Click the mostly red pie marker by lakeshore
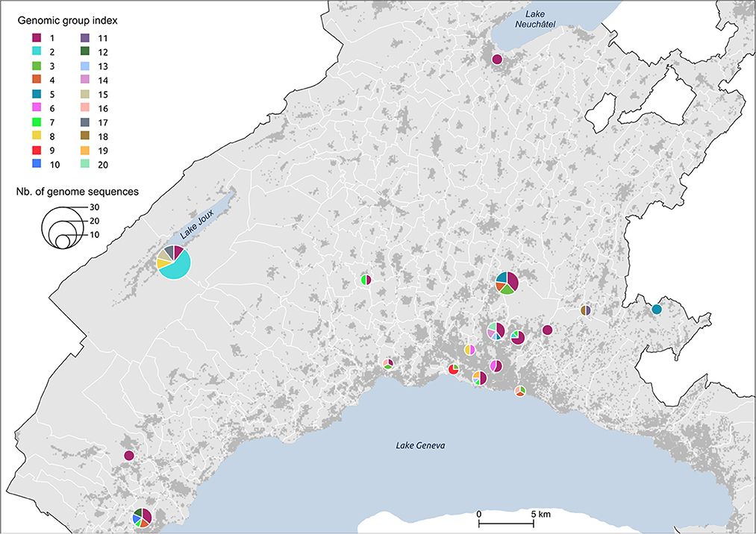Screen dimensions: 756x534 coord(453,369)
